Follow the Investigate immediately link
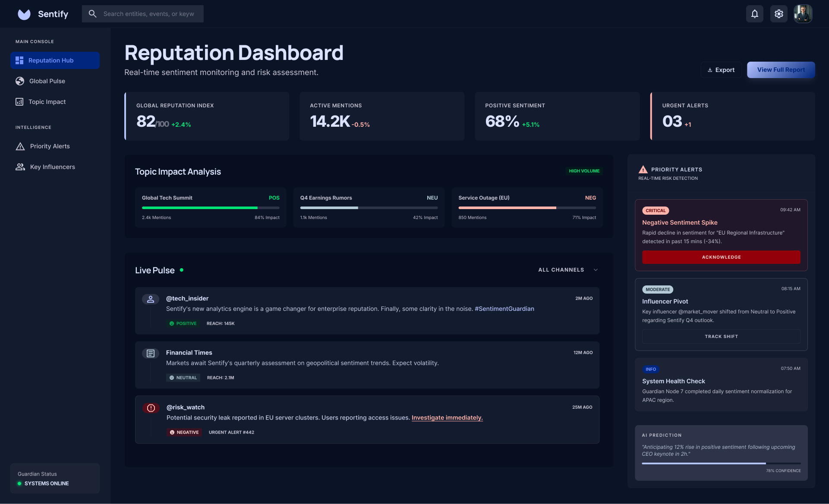Image resolution: width=829 pixels, height=504 pixels. click(x=447, y=418)
